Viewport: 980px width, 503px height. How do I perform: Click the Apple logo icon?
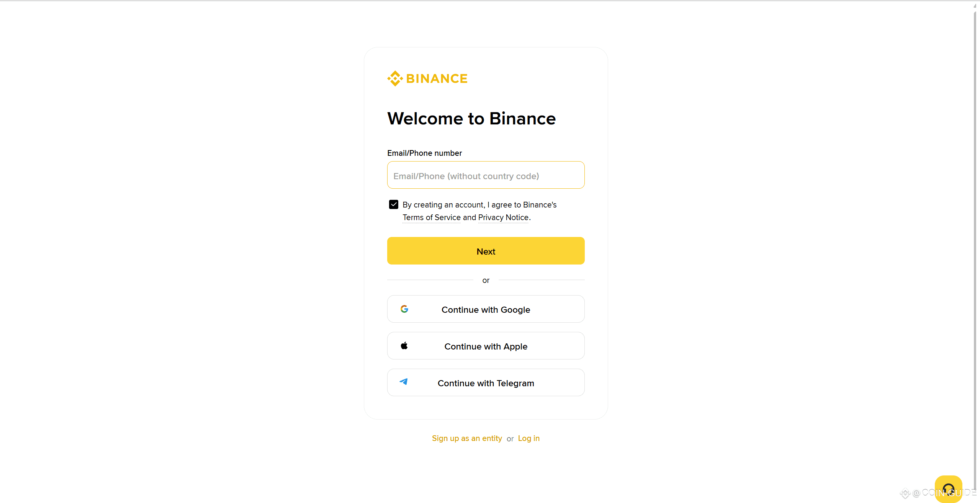tap(404, 346)
